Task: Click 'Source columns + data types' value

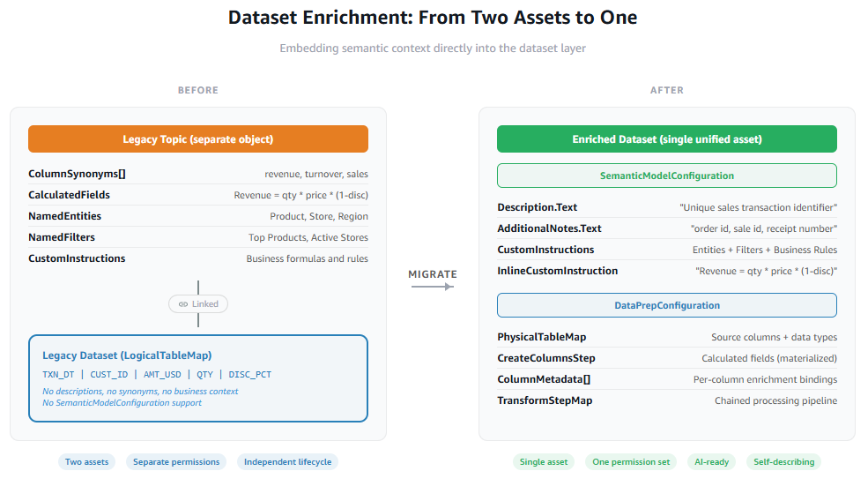Action: 775,337
